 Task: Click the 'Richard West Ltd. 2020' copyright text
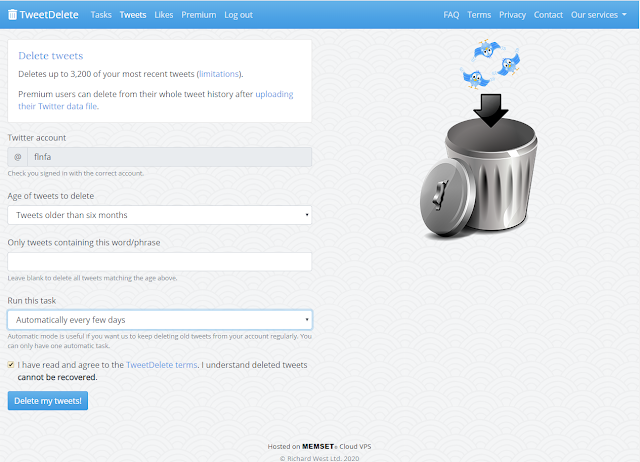pos(320,458)
